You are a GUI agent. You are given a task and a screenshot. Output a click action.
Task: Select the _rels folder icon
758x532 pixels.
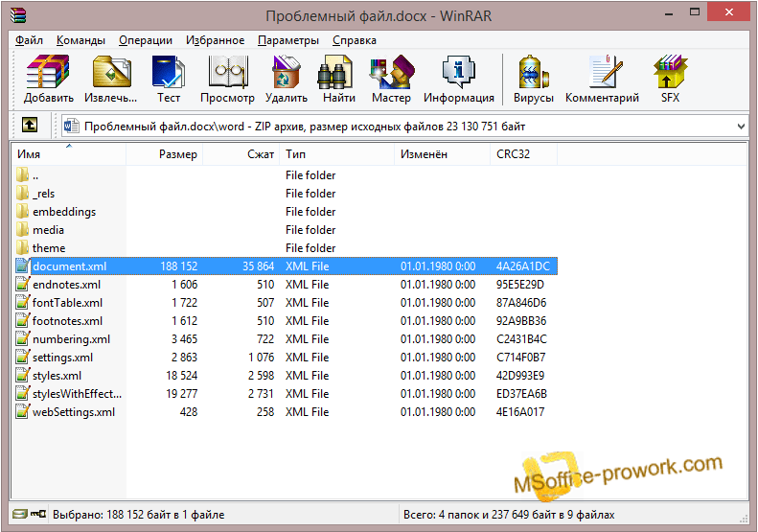[x=22, y=193]
